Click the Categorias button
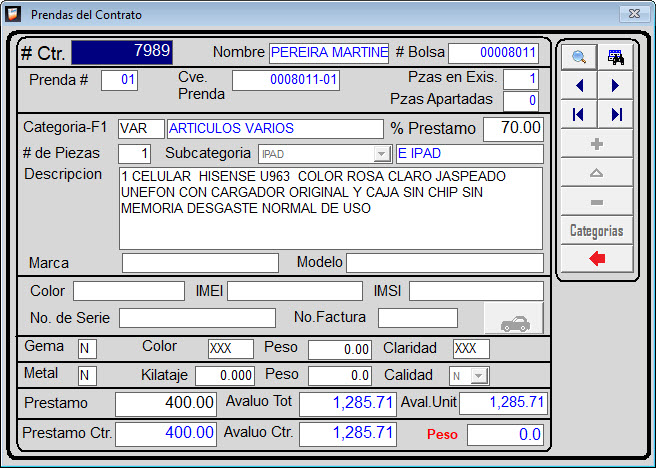656x468 pixels. (x=597, y=231)
